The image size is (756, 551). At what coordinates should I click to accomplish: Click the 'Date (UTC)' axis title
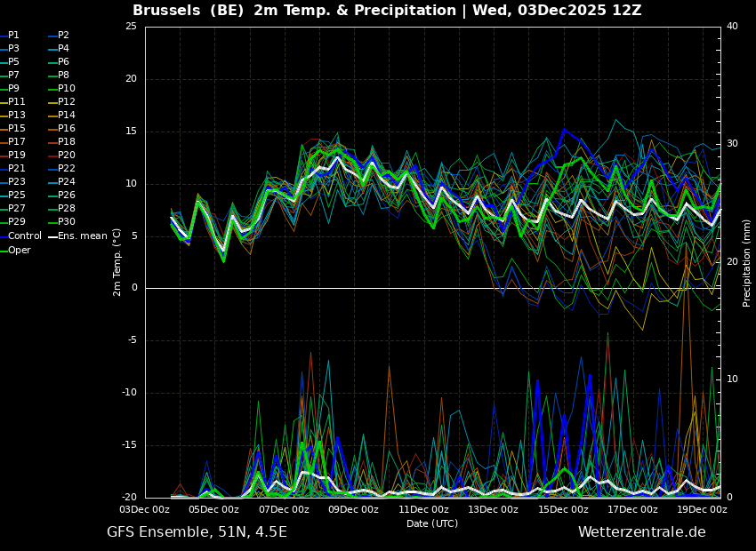pyautogui.click(x=432, y=523)
